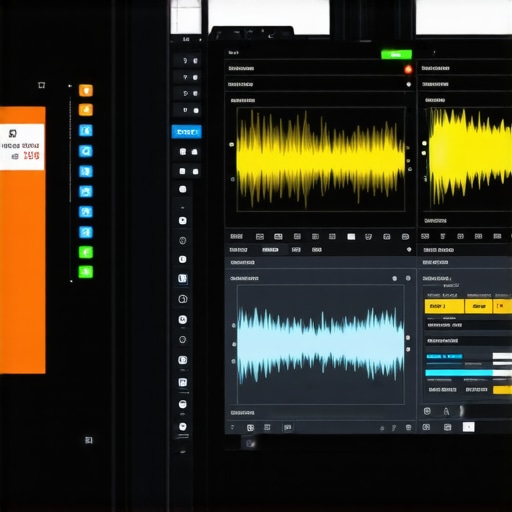Click the person-shaped icon near the right panel's bottom
The image size is (512, 512).
point(446,412)
